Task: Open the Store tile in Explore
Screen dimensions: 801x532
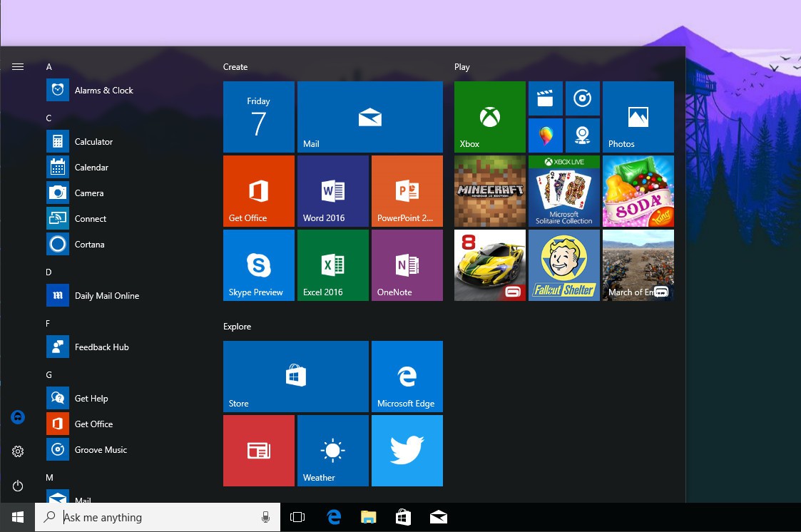Action: point(295,377)
